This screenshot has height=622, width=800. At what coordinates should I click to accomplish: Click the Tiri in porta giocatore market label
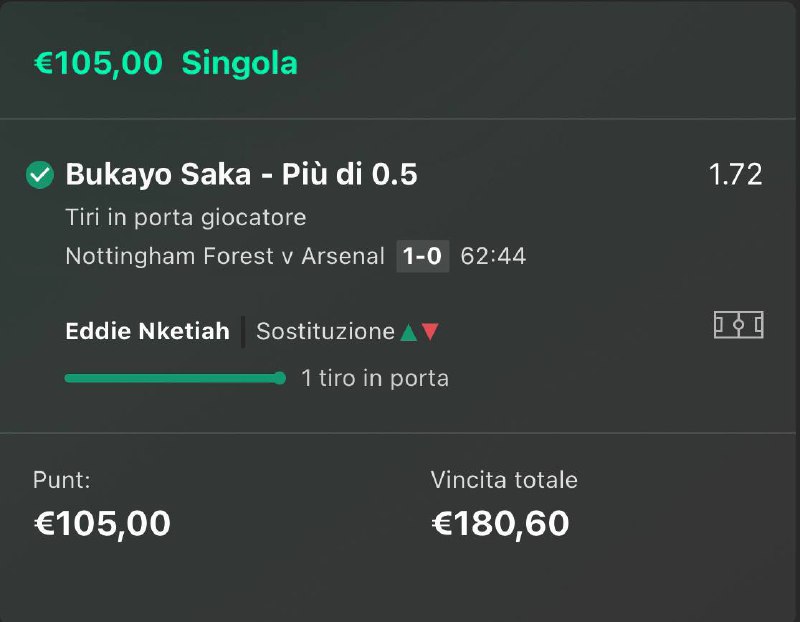click(186, 217)
